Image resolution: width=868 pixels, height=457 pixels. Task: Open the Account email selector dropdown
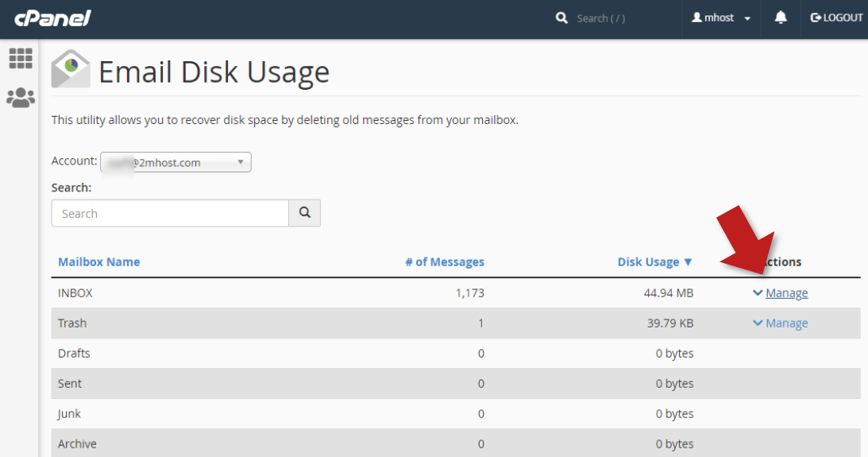[176, 162]
